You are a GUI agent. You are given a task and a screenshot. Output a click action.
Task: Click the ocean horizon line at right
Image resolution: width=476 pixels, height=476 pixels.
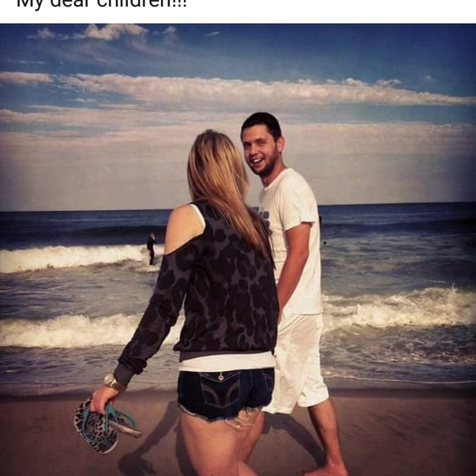tap(398, 204)
